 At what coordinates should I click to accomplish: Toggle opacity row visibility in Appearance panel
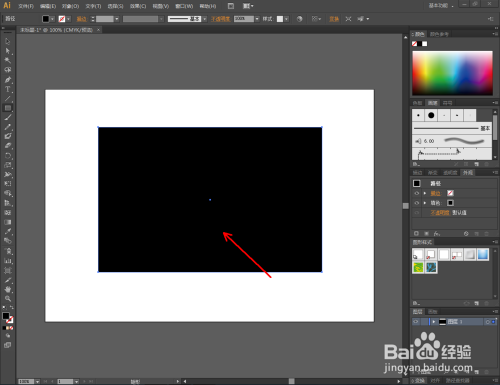pyautogui.click(x=416, y=213)
